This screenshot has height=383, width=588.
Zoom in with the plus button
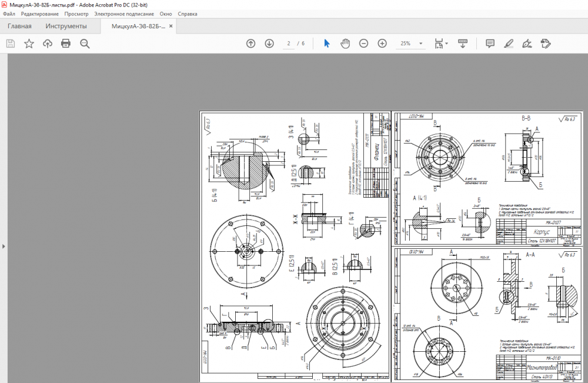382,44
